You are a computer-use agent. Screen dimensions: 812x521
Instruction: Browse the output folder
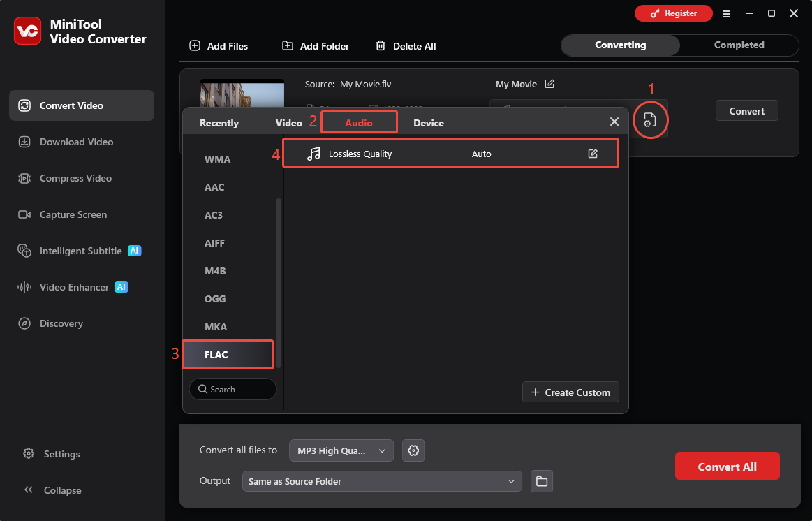pyautogui.click(x=542, y=481)
